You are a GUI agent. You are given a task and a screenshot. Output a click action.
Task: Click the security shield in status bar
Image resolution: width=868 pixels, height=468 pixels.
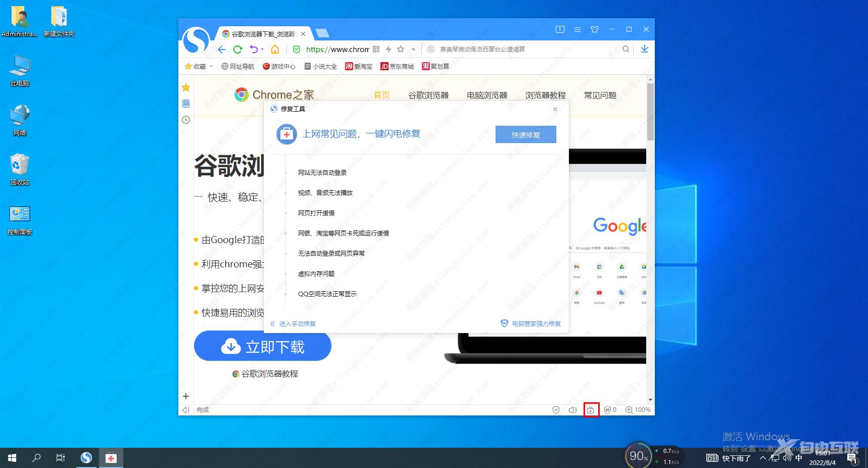pyautogui.click(x=556, y=410)
